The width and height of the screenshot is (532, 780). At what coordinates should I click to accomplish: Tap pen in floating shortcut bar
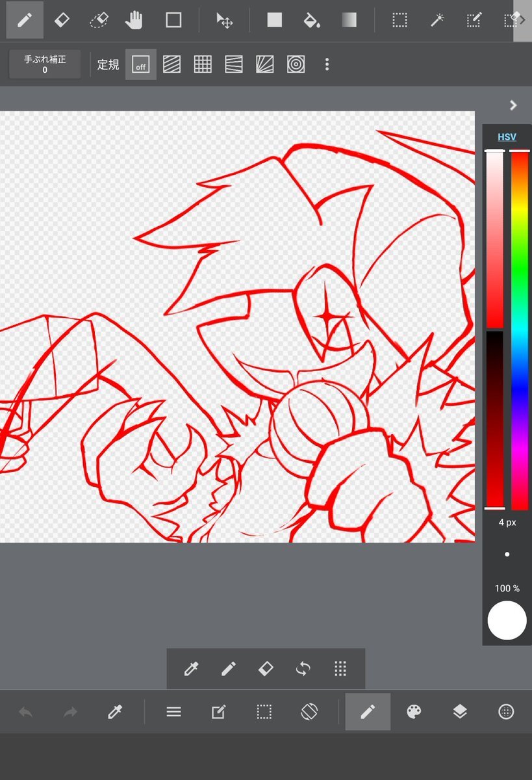click(x=228, y=669)
